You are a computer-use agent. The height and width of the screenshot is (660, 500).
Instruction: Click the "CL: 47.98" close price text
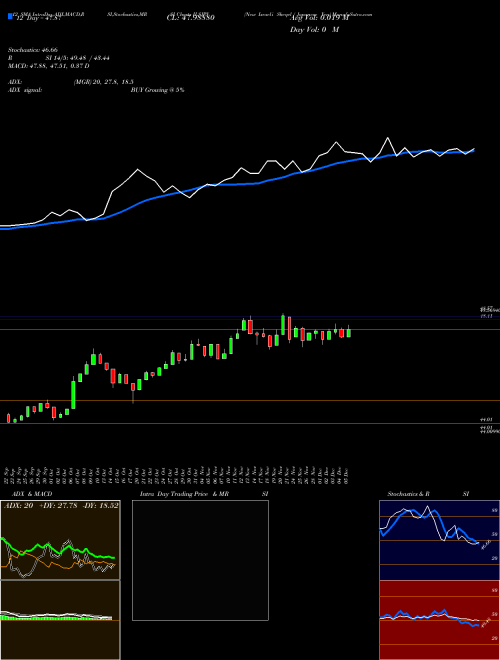tap(191, 18)
